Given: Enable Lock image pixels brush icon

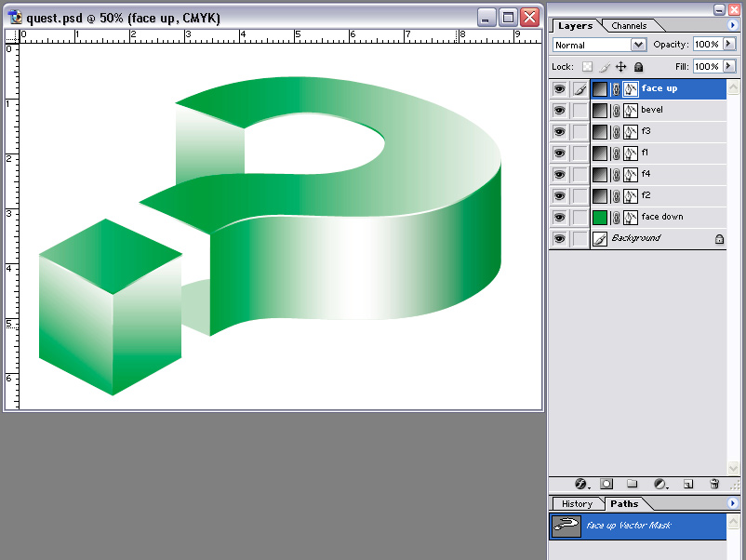Looking at the screenshot, I should click(605, 67).
